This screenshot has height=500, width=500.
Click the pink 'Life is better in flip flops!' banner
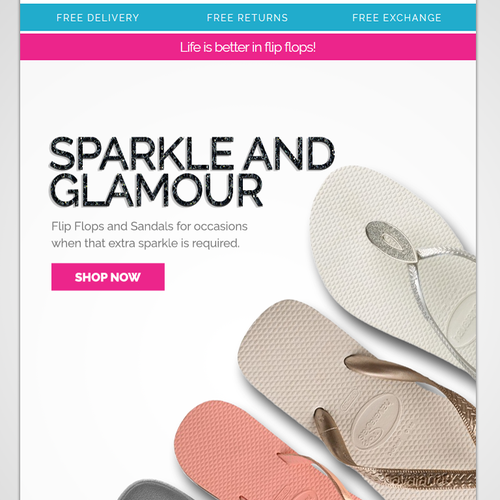tap(248, 47)
